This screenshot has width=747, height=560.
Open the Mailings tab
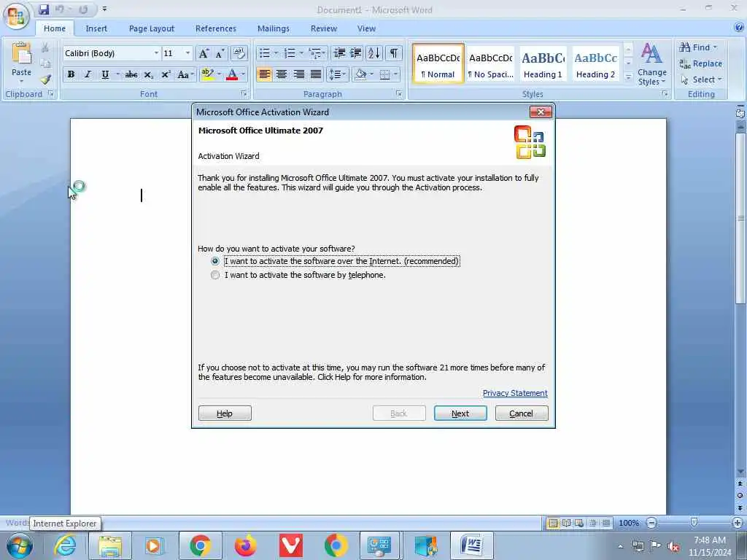(x=274, y=28)
